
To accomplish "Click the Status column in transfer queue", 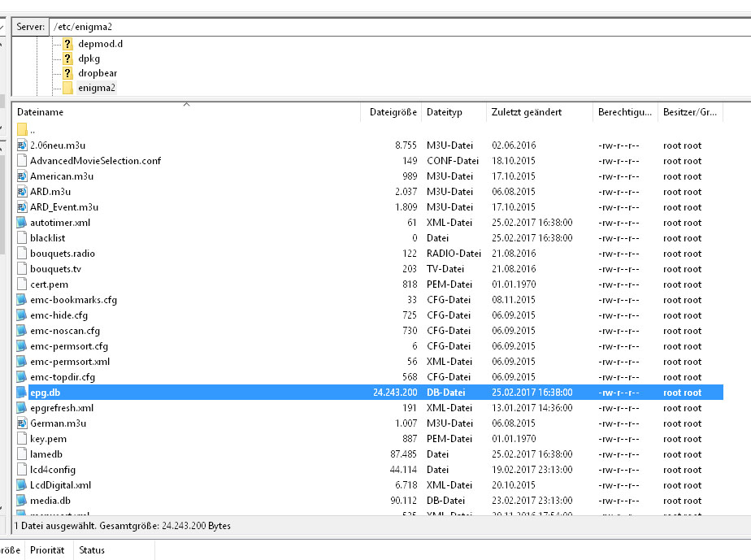I will (92, 550).
